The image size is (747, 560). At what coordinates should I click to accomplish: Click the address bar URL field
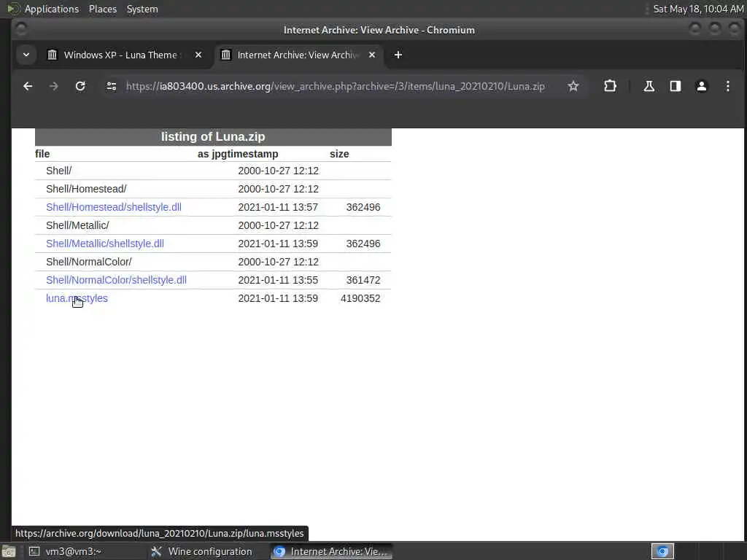[x=336, y=86]
